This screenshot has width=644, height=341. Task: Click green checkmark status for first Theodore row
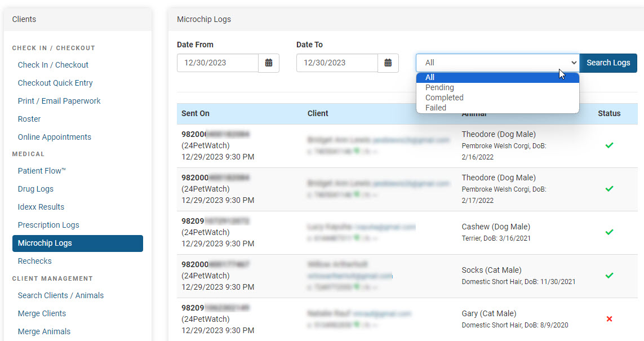point(609,145)
